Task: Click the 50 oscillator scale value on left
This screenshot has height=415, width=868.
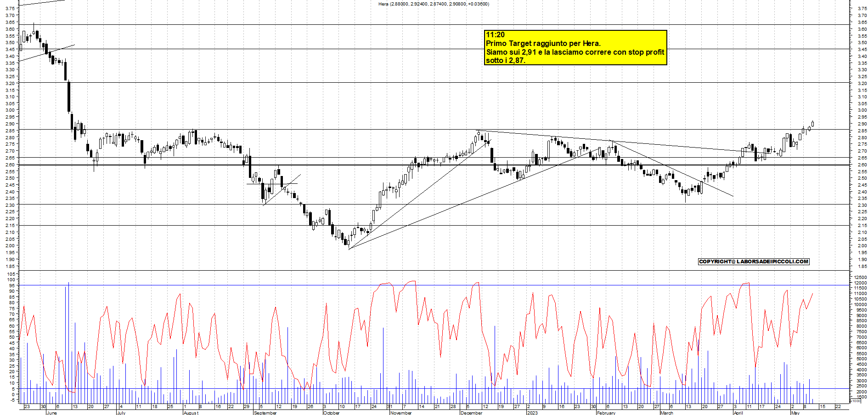Action: [12, 337]
